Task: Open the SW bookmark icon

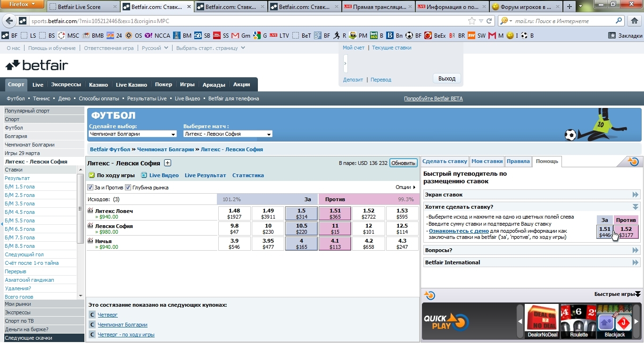Action: 471,35
